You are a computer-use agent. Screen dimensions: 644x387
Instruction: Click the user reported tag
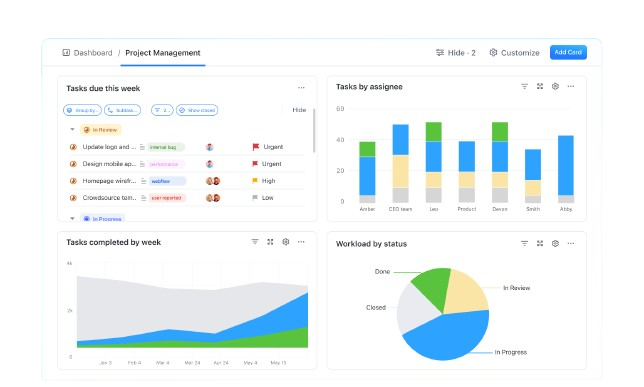coord(167,198)
